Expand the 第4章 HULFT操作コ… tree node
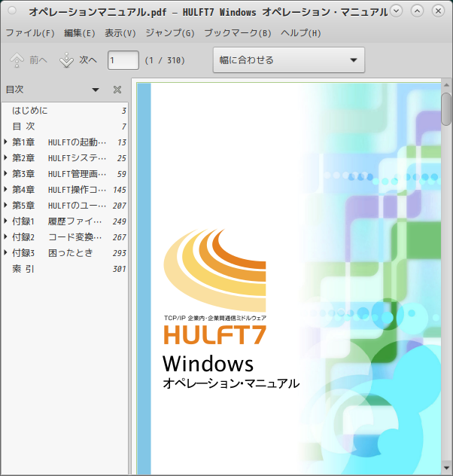This screenshot has width=453, height=476. click(5, 189)
